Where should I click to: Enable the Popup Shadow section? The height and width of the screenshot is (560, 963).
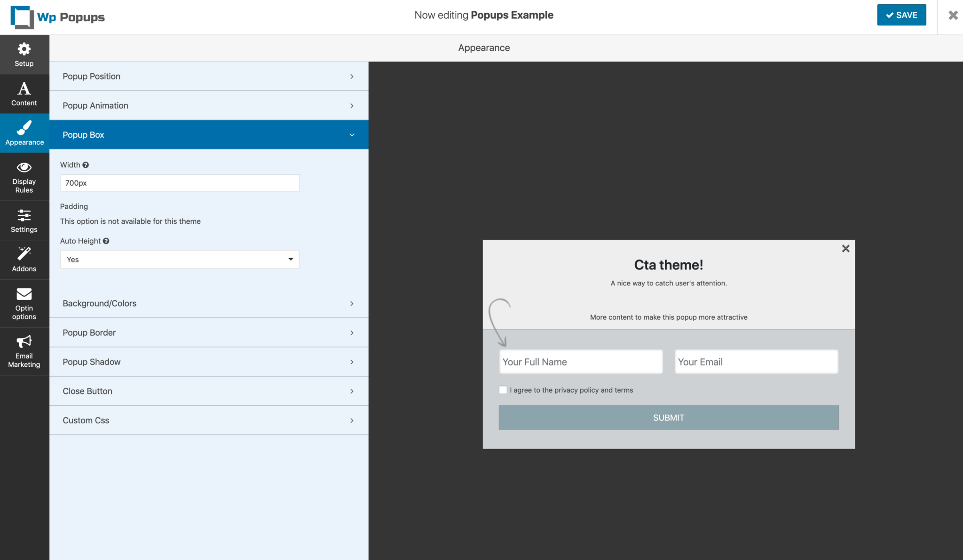tap(209, 361)
